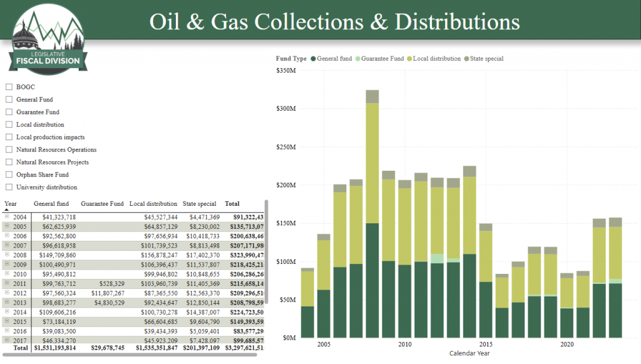This screenshot has height=364, width=641.
Task: Expand the 2008 year row
Action: 8,255
